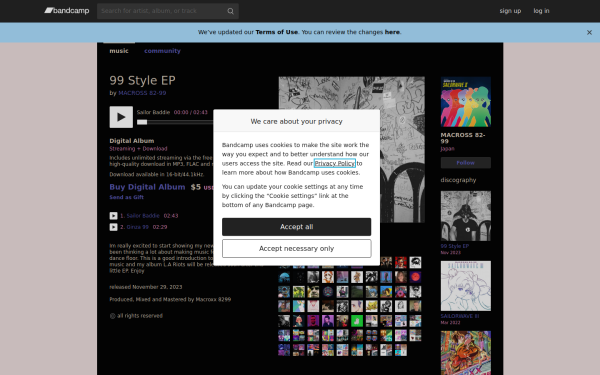The height and width of the screenshot is (375, 600).
Task: Click the MACROSS 82-99 artist banner image
Action: [466, 102]
